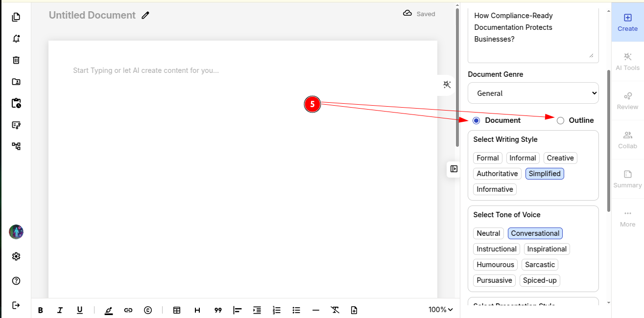
Task: Select the Document radio button
Action: pos(477,120)
